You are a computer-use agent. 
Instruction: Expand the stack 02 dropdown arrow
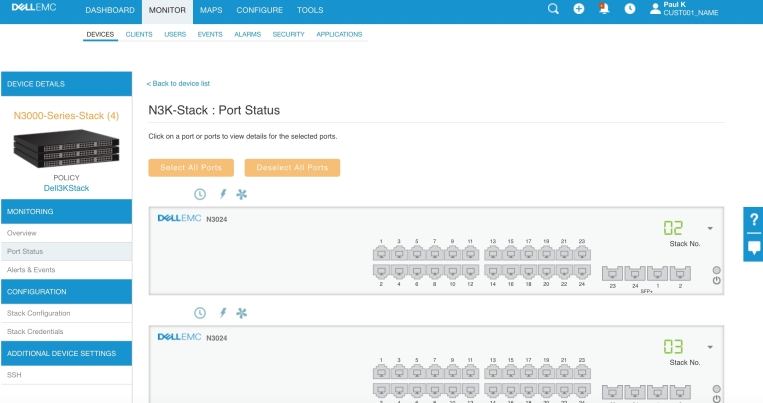[710, 228]
